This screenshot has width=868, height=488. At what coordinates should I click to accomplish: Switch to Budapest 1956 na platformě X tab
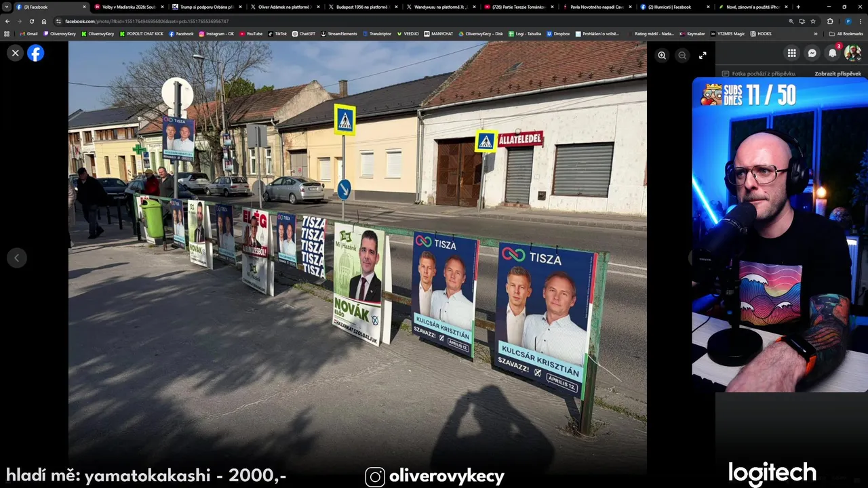tap(363, 7)
